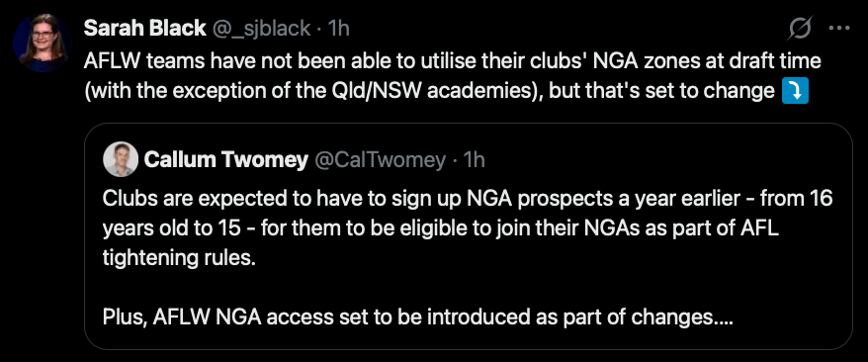Open Sarah Black's display name link
This screenshot has width=868, height=362.
(145, 29)
